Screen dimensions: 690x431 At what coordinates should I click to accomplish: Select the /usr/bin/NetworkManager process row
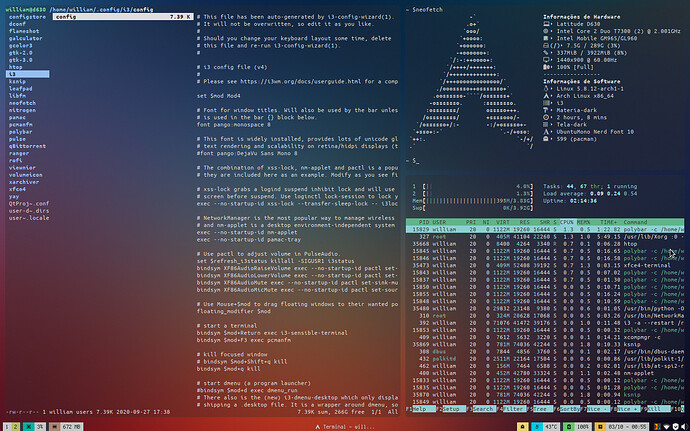(545, 316)
